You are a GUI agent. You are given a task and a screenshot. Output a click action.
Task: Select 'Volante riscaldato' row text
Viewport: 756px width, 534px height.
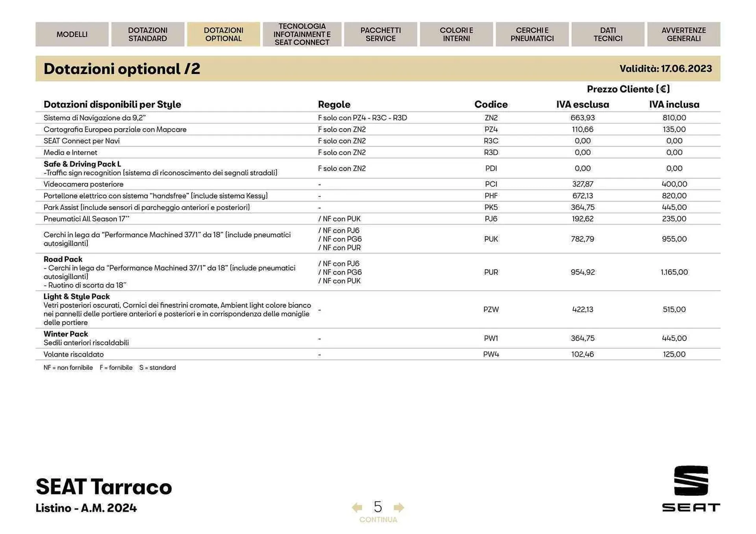tap(74, 354)
